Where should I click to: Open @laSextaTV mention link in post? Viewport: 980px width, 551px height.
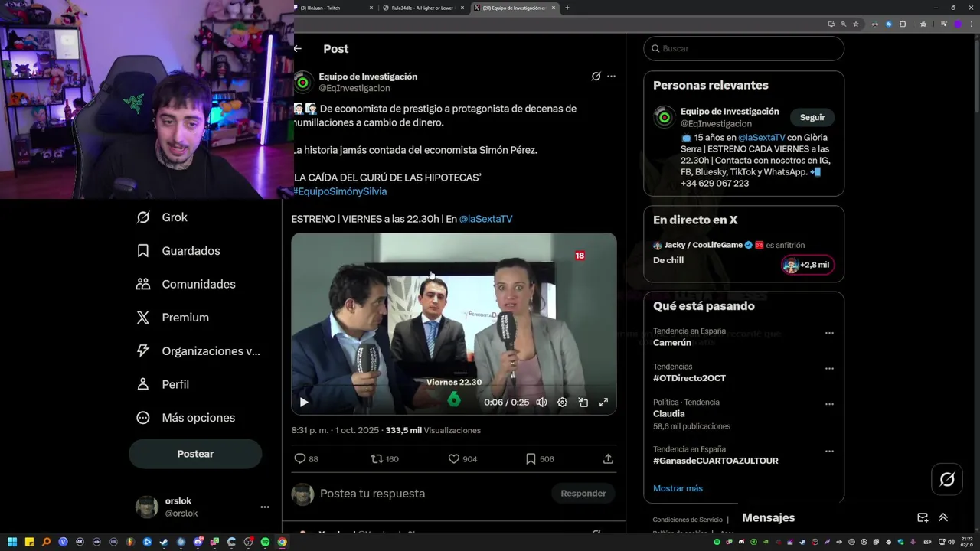click(x=485, y=219)
